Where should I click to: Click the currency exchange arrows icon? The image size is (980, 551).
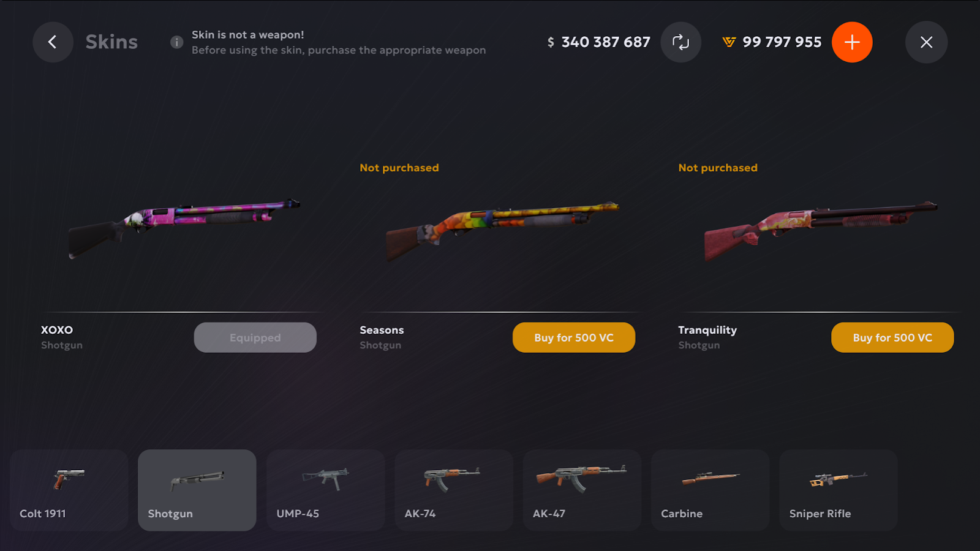tap(680, 42)
